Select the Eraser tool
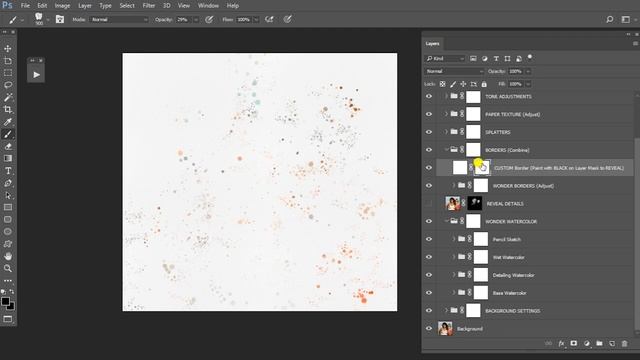 click(8, 146)
